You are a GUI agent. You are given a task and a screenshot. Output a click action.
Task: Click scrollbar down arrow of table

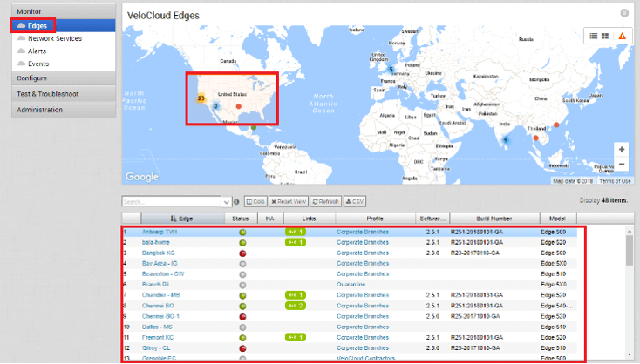click(x=630, y=354)
